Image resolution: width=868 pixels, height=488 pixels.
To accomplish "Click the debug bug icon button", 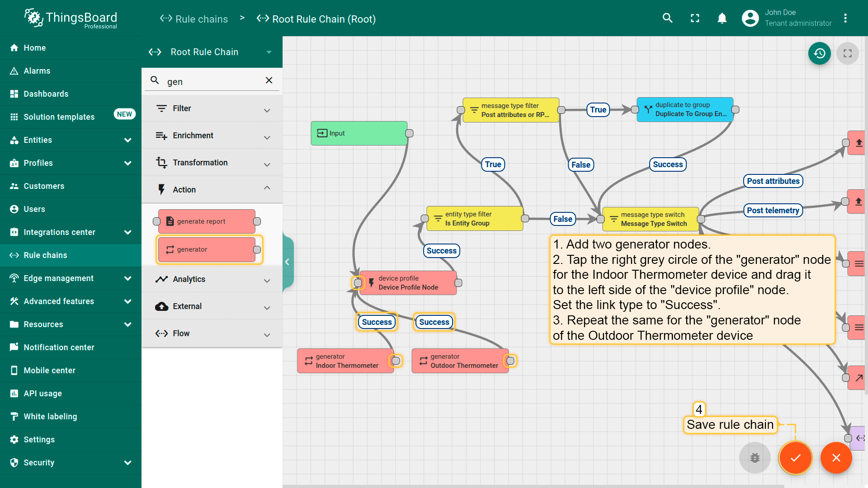I will click(755, 458).
